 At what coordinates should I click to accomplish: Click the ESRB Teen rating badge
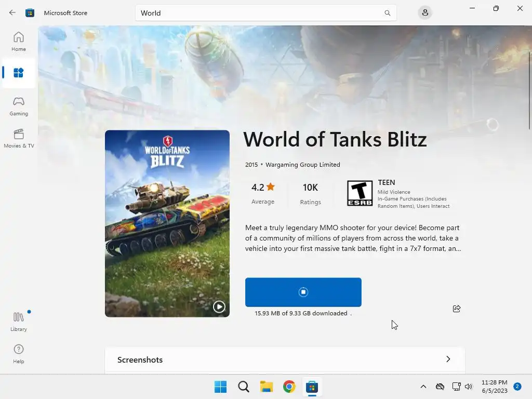tap(360, 193)
